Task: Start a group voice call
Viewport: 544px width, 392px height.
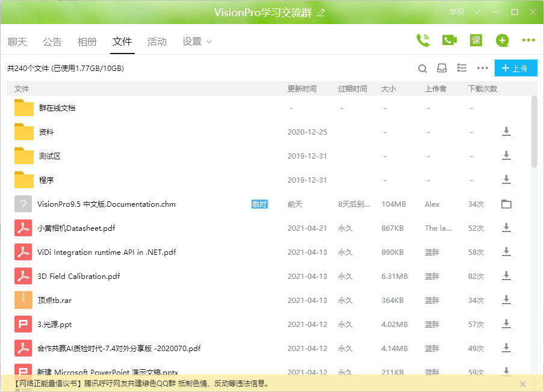Action: (423, 40)
